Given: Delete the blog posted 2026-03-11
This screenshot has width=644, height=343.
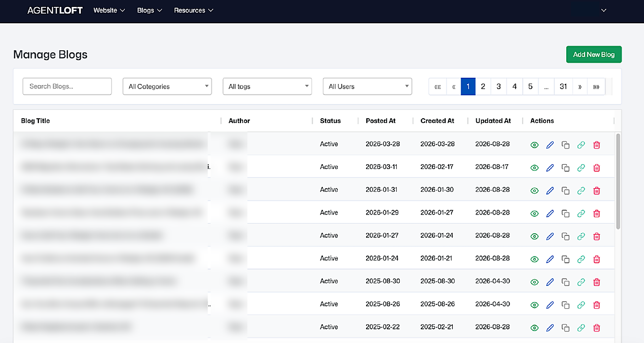Looking at the screenshot, I should point(596,168).
